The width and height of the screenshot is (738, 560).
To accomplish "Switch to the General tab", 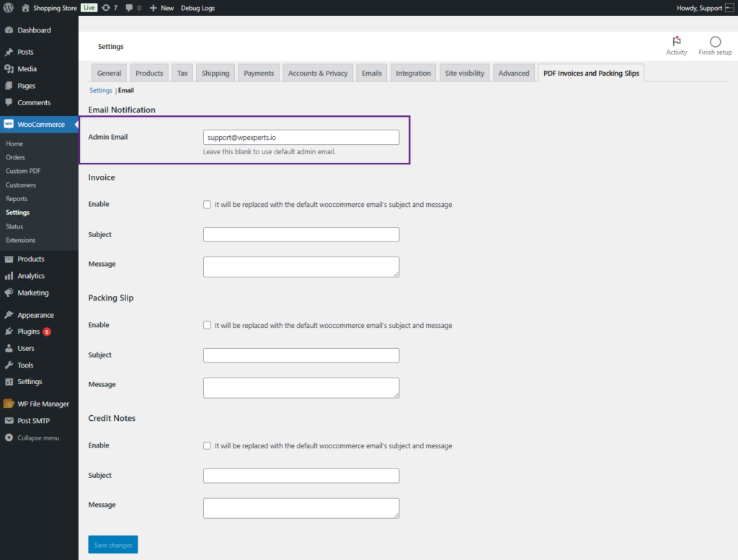I will point(110,73).
